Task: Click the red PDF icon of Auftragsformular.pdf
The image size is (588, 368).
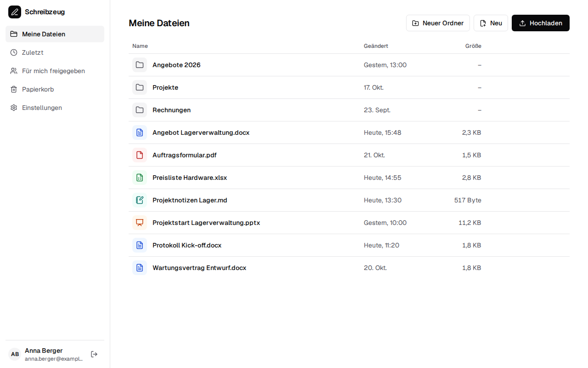Action: (x=140, y=155)
